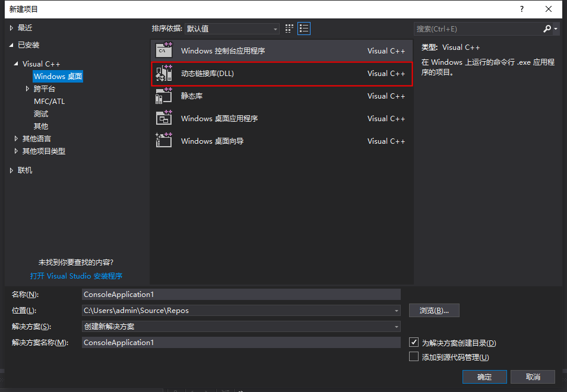The height and width of the screenshot is (392, 567).
Task: Open the help question mark button
Action: tap(521, 9)
